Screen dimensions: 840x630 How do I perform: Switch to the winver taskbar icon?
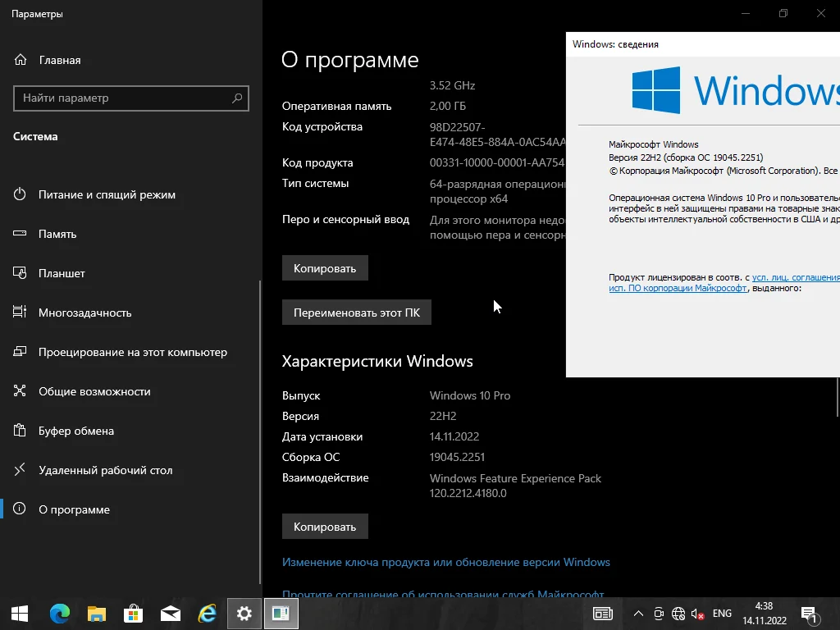[281, 614]
